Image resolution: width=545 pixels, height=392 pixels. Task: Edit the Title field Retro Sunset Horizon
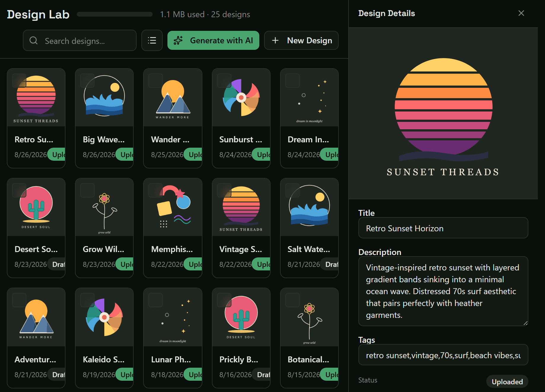pos(443,228)
